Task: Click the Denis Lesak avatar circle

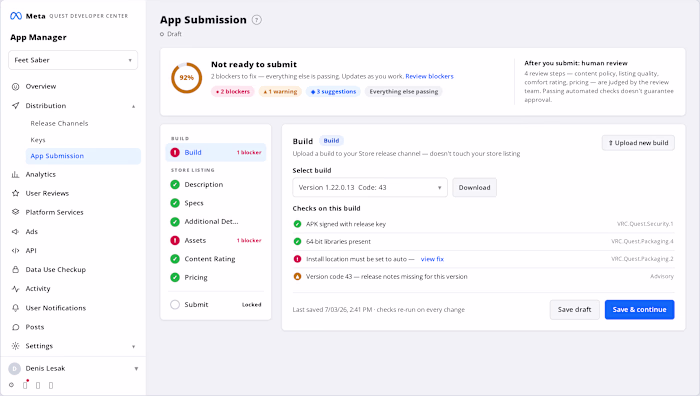Action: tap(15, 368)
